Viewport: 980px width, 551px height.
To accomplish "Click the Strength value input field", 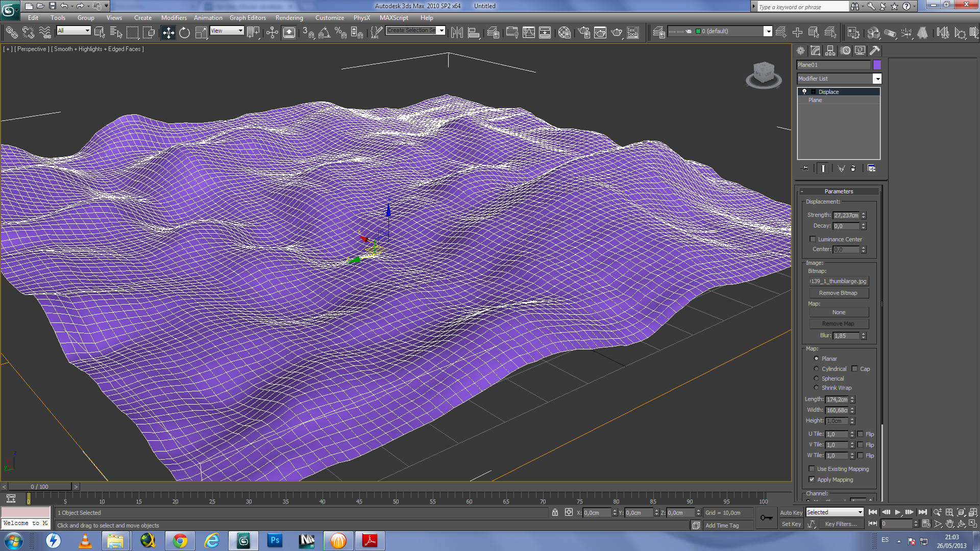I will (x=846, y=215).
